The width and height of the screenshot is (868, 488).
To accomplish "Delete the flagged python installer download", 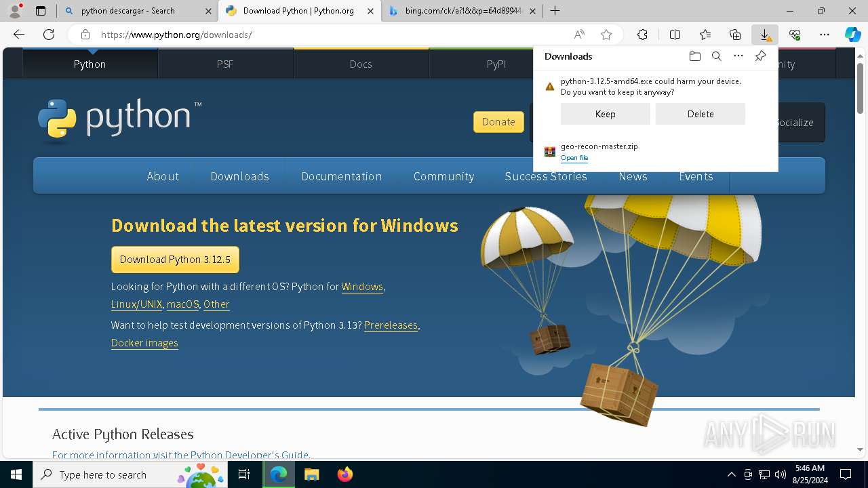I will (x=700, y=114).
